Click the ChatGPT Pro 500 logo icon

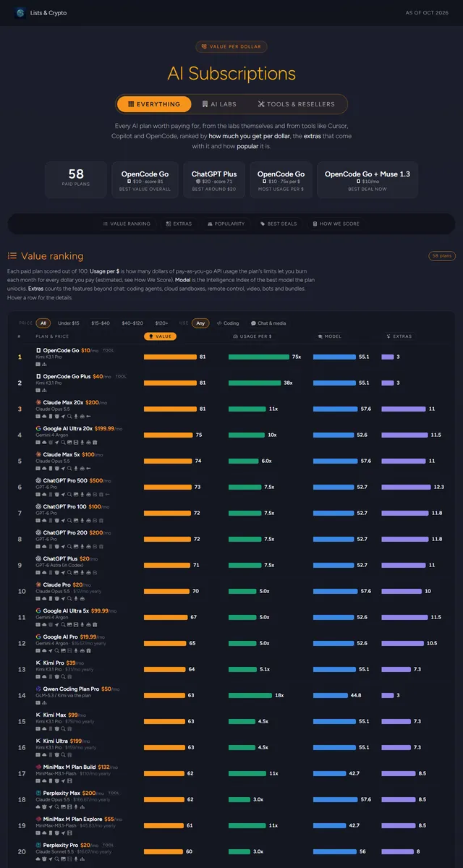(38, 480)
